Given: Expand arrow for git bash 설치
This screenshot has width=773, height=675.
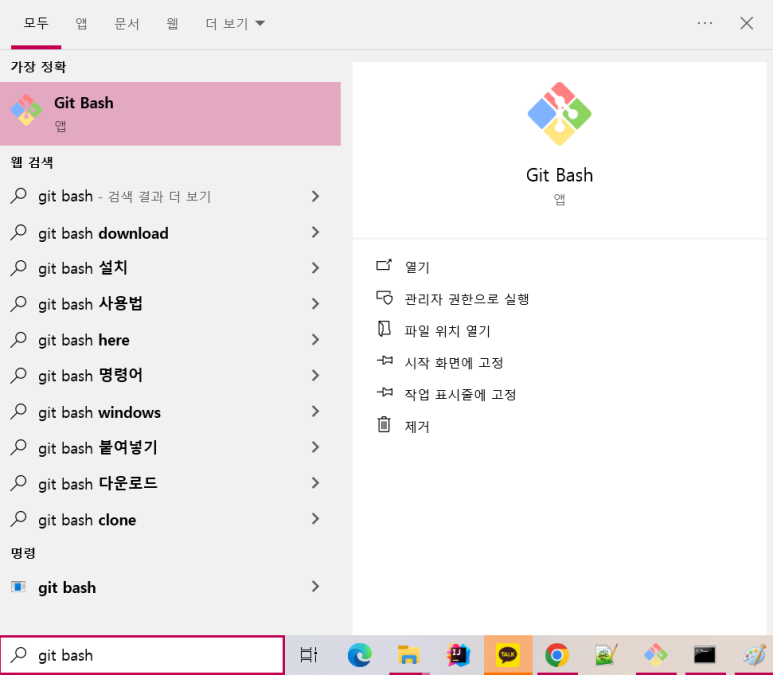Looking at the screenshot, I should coord(316,268).
